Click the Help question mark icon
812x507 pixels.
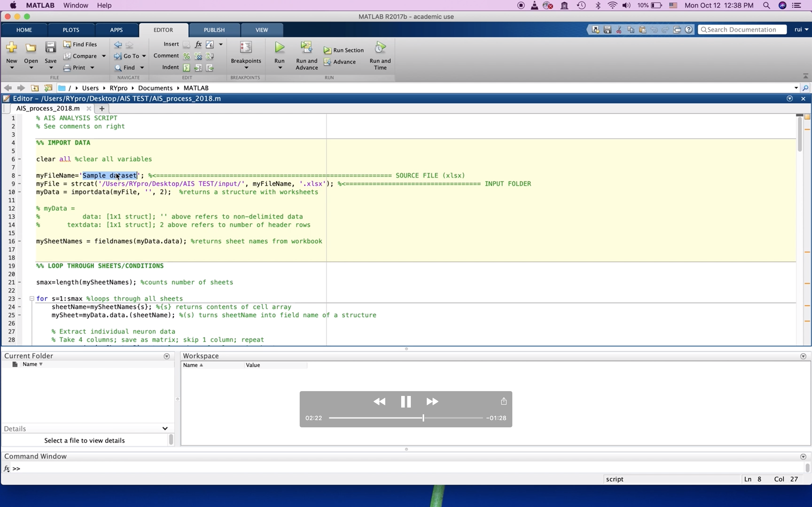(x=689, y=29)
